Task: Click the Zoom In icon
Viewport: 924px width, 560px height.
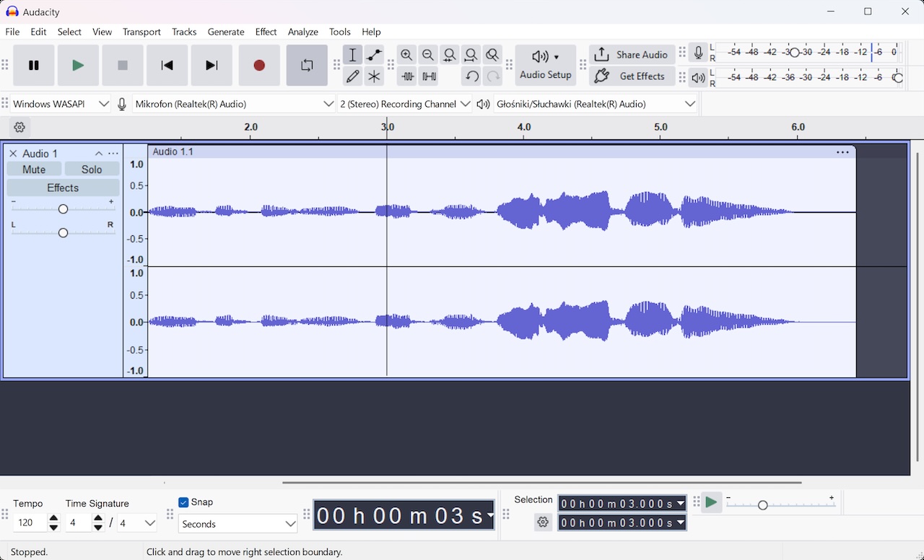Action: pos(407,54)
